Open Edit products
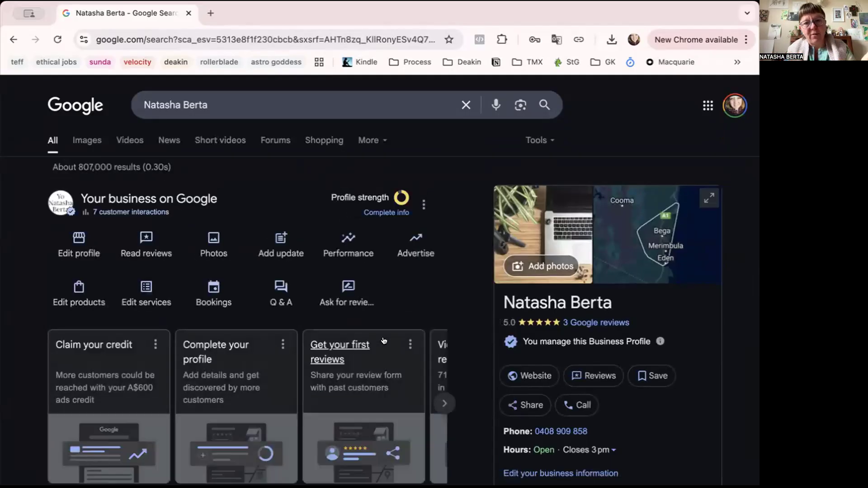The image size is (868, 488). pos(79,294)
